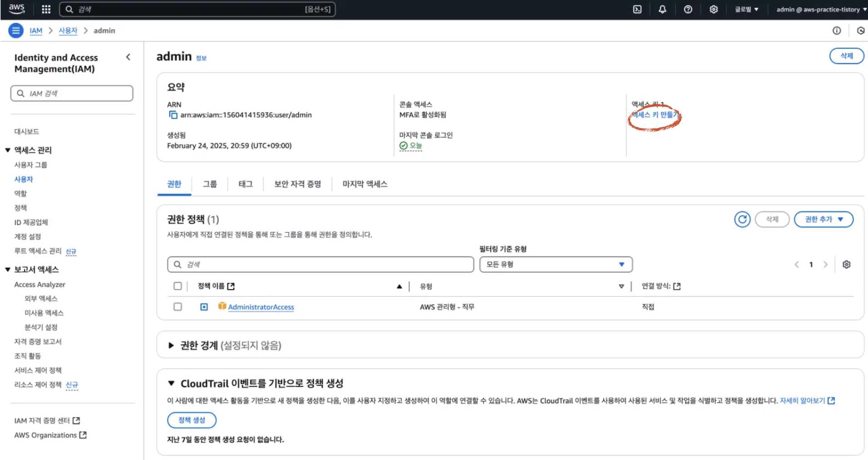Switch to the 태그 tab
This screenshot has height=460, width=868.
point(245,184)
